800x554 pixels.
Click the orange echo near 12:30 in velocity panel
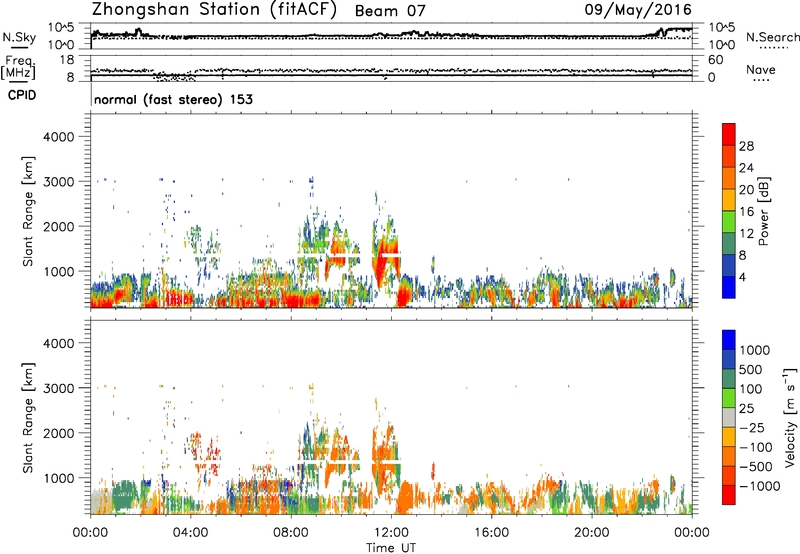(x=406, y=496)
